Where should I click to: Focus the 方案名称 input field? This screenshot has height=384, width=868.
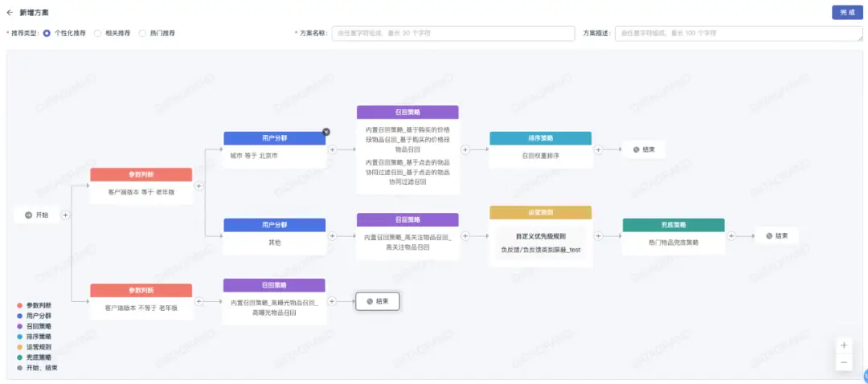[x=454, y=34]
